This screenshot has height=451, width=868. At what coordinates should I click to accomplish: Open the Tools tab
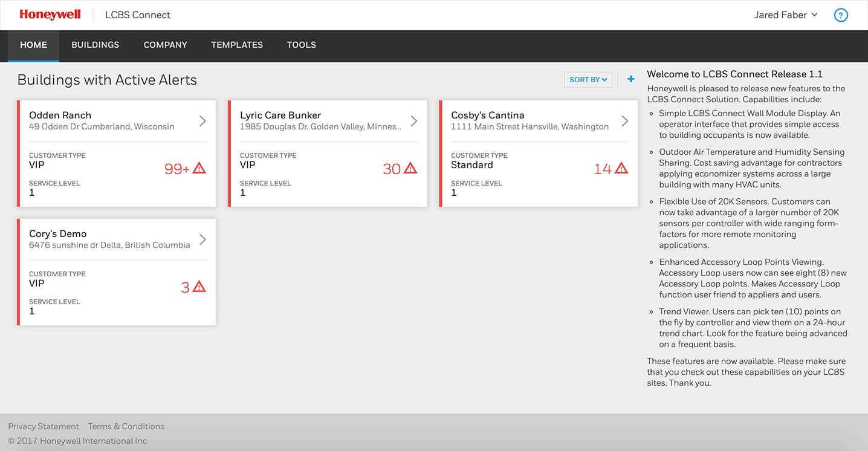[302, 45]
